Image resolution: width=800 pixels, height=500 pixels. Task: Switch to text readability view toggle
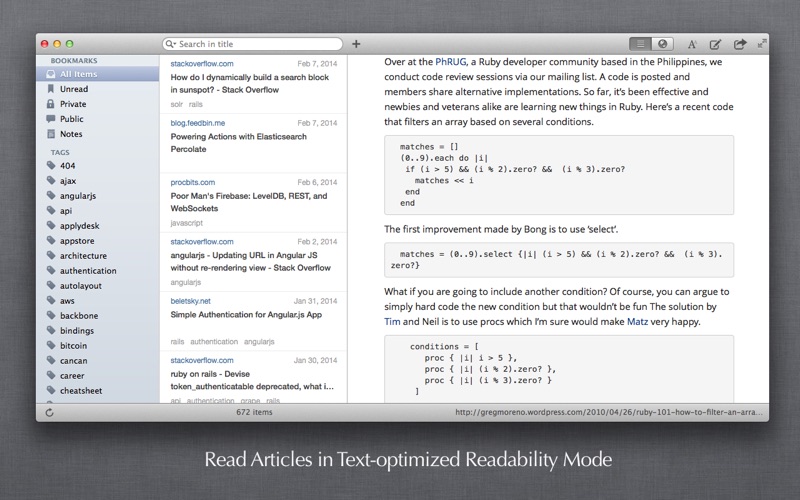640,44
